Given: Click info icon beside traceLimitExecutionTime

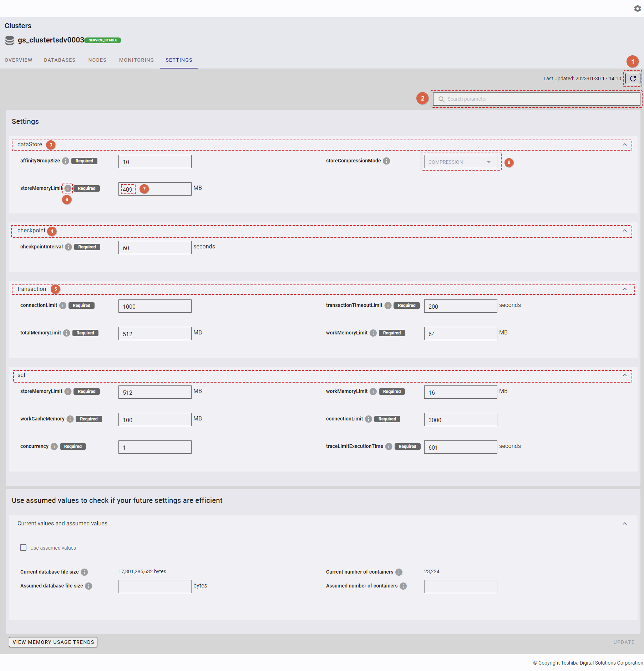Looking at the screenshot, I should click(389, 447).
